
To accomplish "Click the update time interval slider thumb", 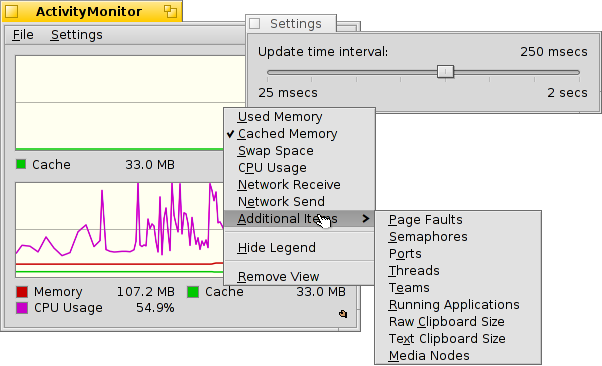I will 445,71.
